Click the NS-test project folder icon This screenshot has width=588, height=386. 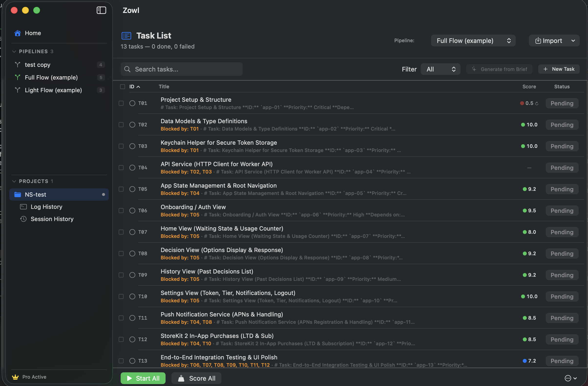(17, 194)
